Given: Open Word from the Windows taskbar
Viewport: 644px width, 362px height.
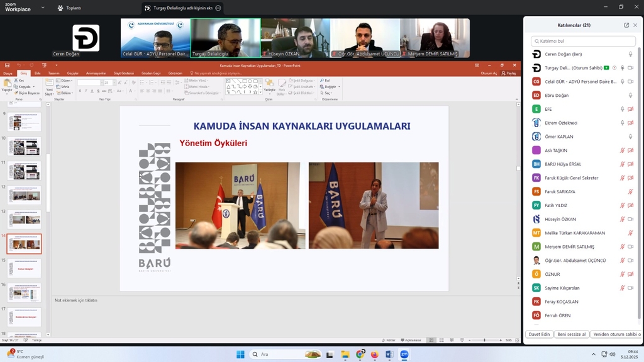Looking at the screenshot, I should tap(389, 354).
